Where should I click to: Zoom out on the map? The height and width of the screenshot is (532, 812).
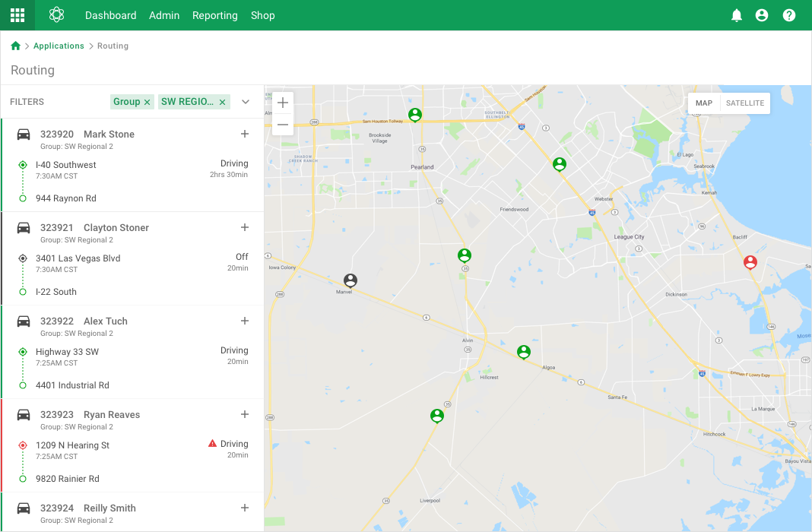283,125
